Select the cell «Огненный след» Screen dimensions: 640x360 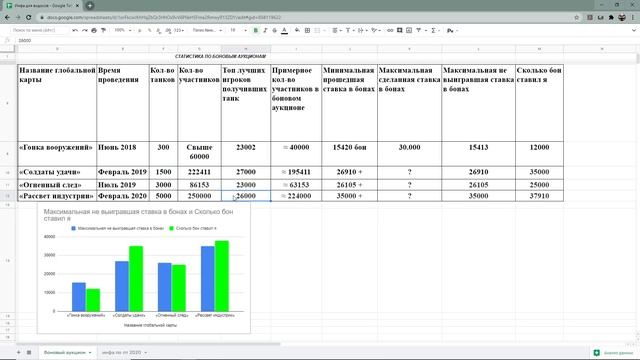[57, 185]
